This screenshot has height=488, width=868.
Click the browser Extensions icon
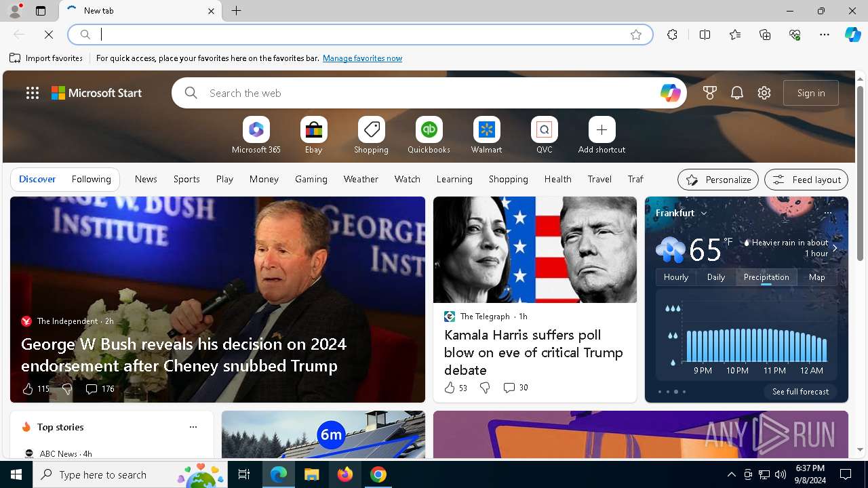672,35
